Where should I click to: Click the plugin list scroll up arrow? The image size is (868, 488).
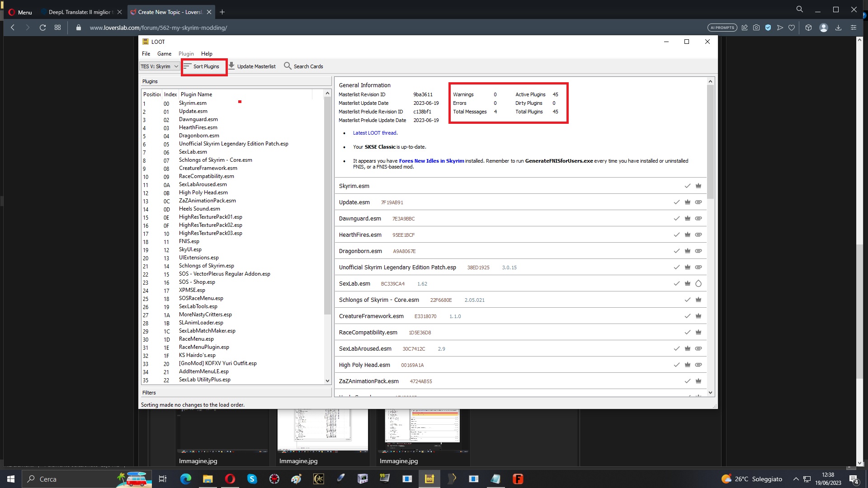pyautogui.click(x=327, y=94)
